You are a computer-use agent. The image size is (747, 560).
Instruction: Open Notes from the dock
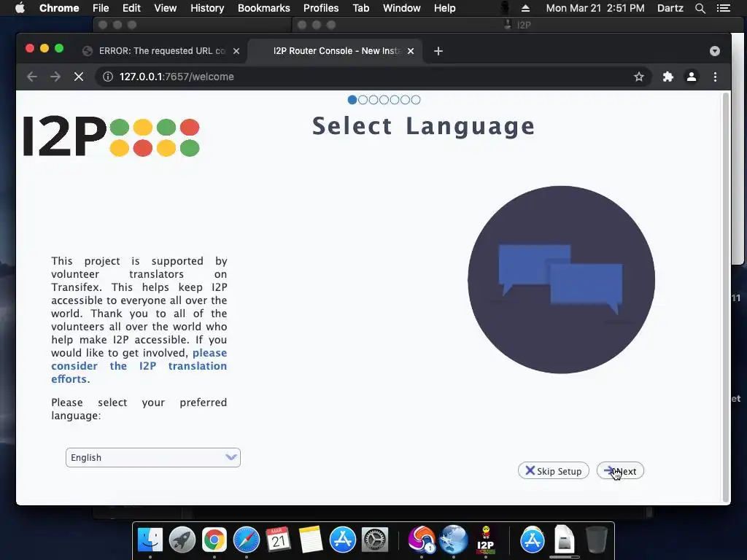tap(310, 540)
